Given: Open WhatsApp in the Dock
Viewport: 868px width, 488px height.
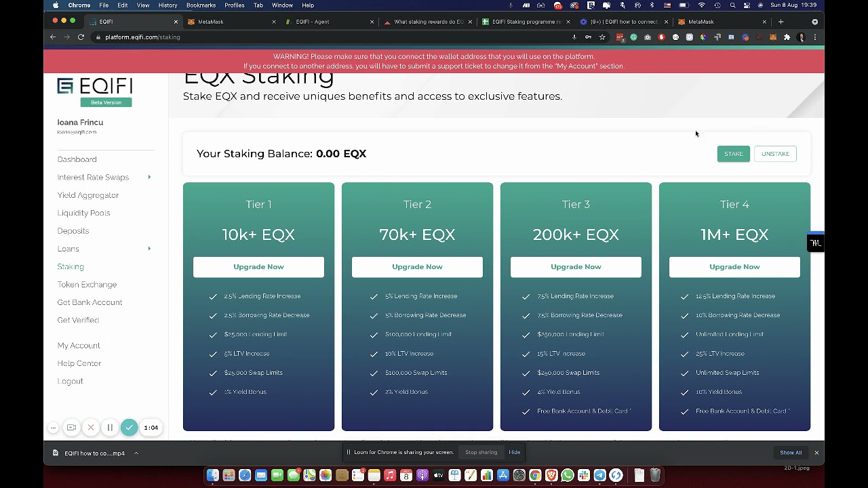Looking at the screenshot, I should point(568,476).
